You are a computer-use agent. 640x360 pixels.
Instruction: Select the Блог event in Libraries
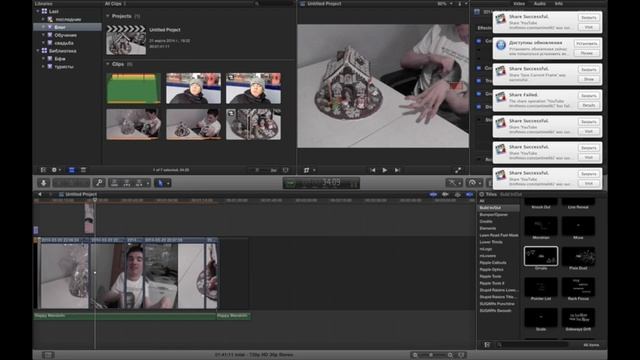[67, 27]
